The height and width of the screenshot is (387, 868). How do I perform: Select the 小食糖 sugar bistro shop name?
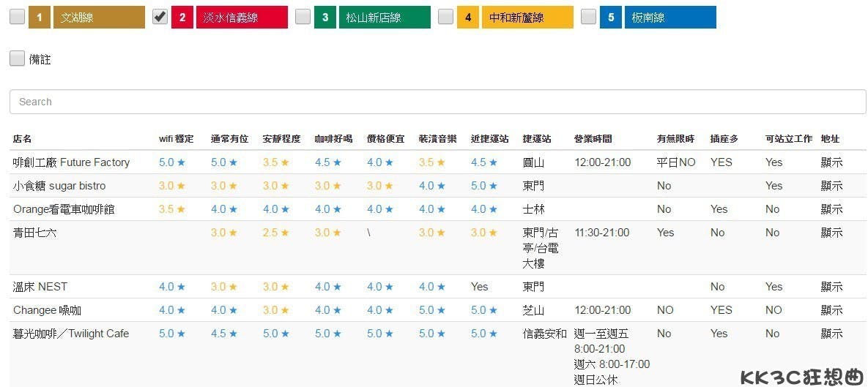click(59, 186)
